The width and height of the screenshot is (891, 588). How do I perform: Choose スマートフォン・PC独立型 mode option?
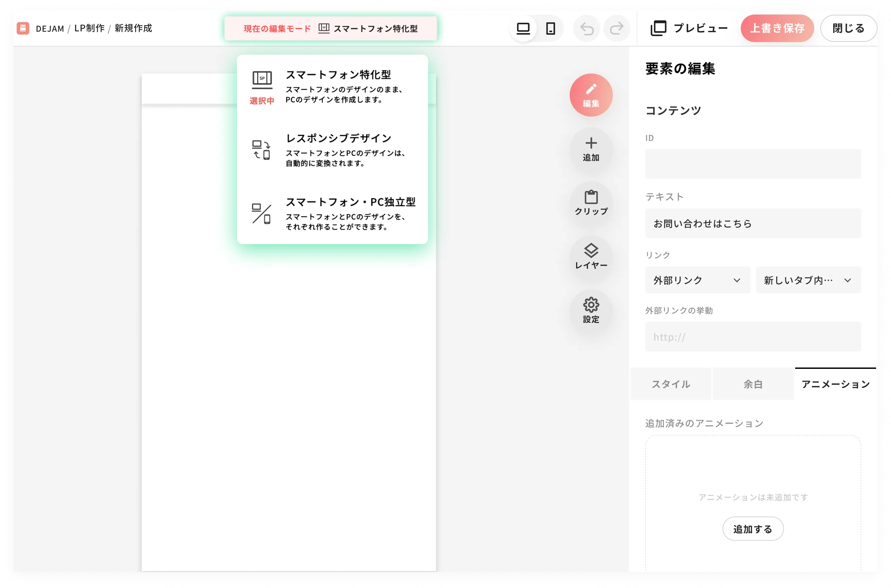332,213
